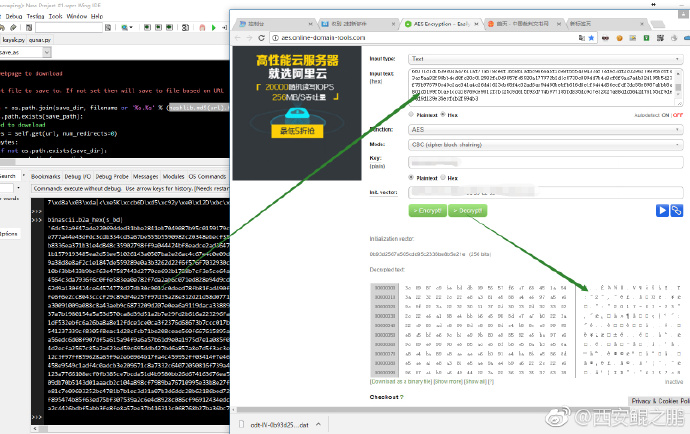
Task: Click the document icon right of the indent icons
Action: 185,27
